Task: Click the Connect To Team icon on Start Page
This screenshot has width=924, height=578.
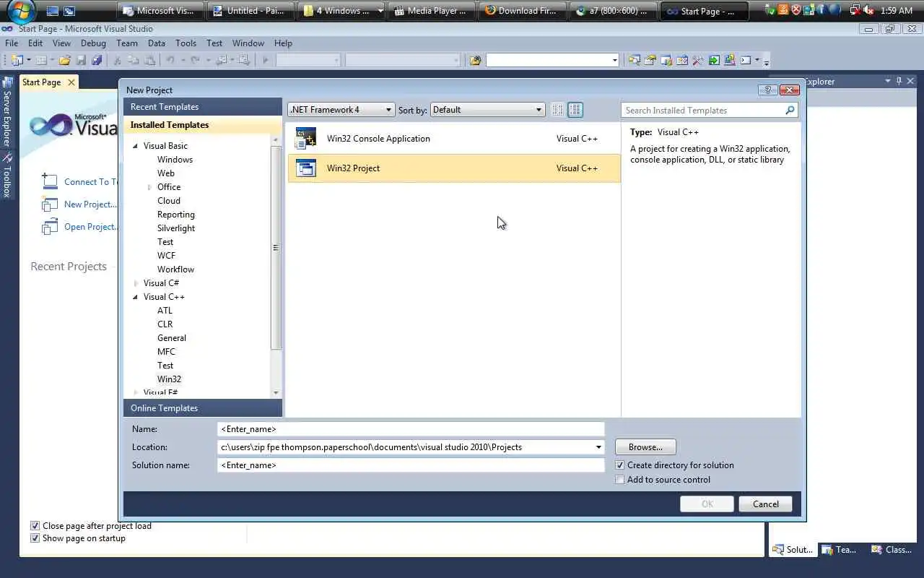Action: [x=49, y=181]
